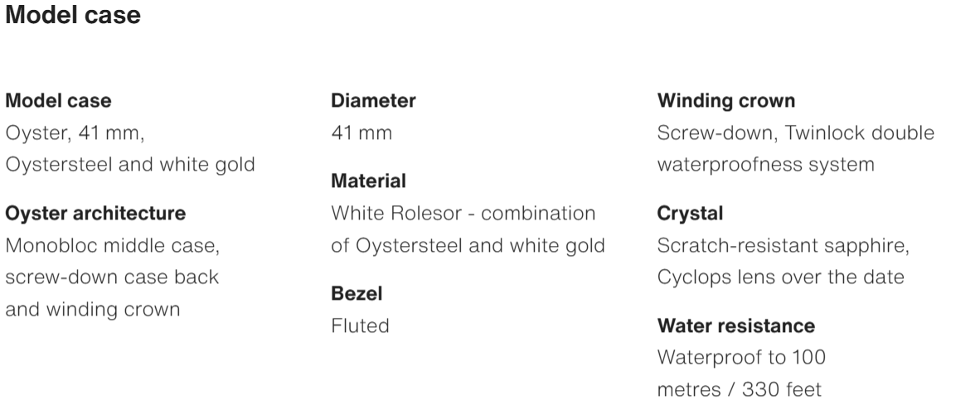This screenshot has width=980, height=405.
Task: Click the "Diameter" label
Action: tap(373, 101)
